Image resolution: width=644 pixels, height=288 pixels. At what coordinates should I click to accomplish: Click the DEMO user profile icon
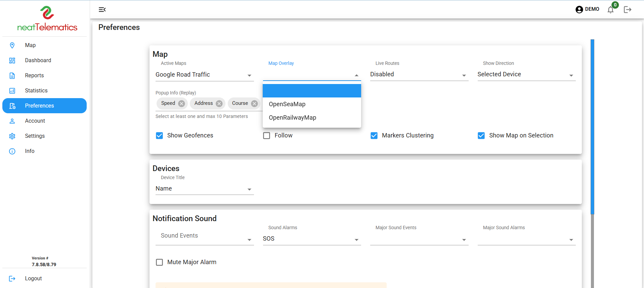tap(579, 9)
